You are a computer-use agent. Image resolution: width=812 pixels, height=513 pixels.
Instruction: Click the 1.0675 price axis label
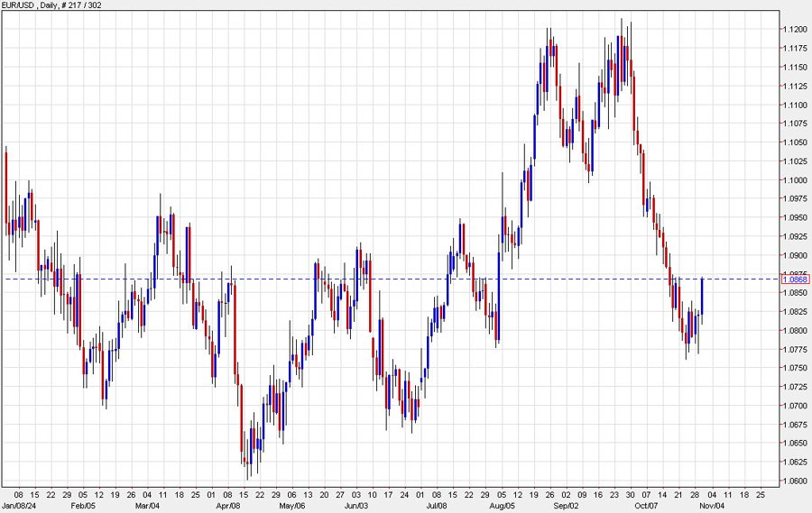coord(795,425)
